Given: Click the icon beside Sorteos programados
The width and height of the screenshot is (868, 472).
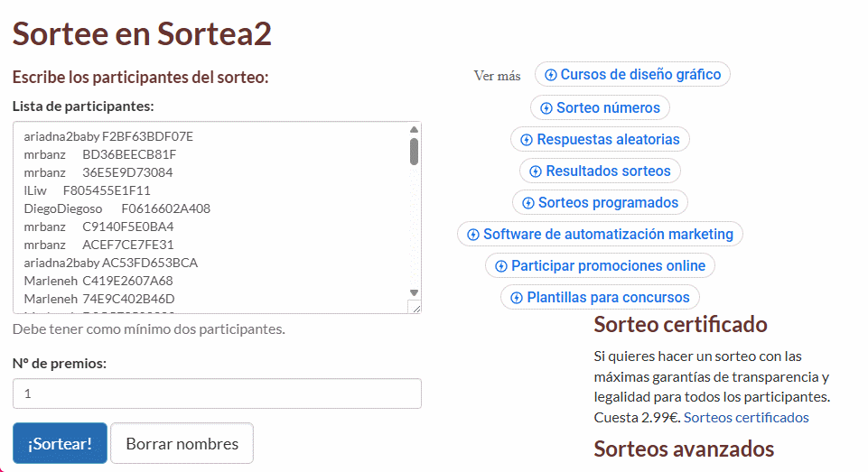Looking at the screenshot, I should pyautogui.click(x=528, y=203).
